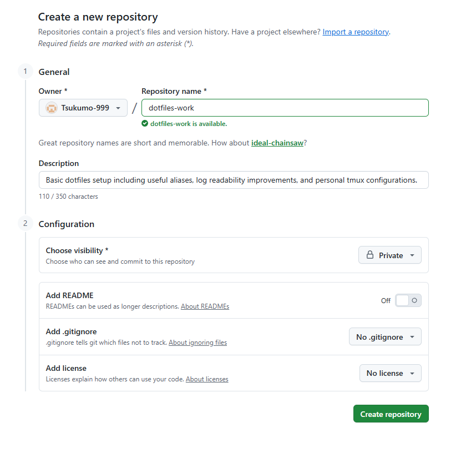Click the step 2 Configuration number badge

[x=25, y=223]
